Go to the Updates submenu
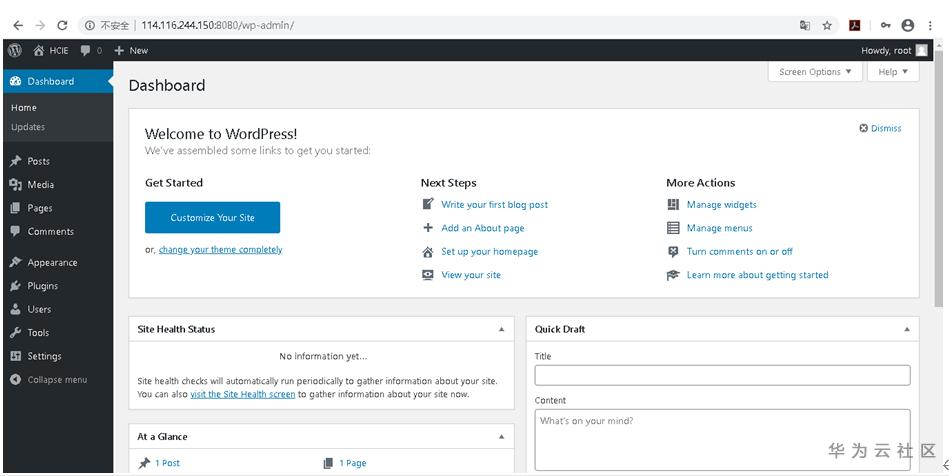 [28, 127]
